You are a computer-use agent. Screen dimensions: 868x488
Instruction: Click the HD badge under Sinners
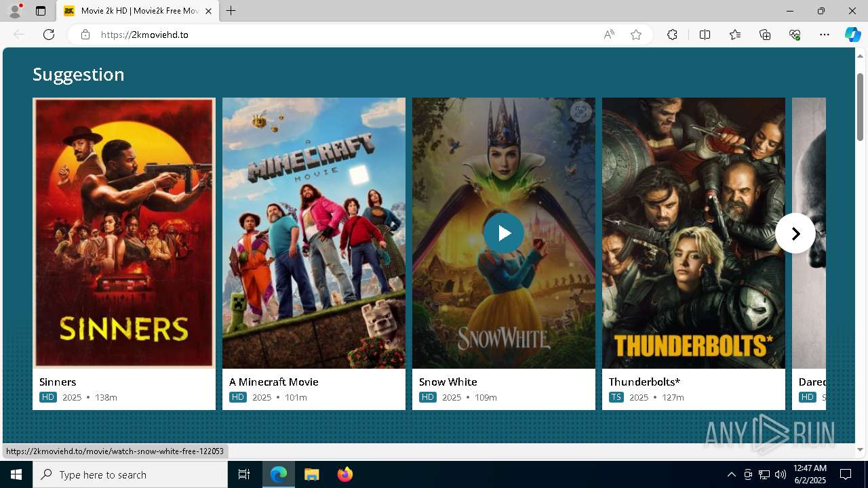47,397
